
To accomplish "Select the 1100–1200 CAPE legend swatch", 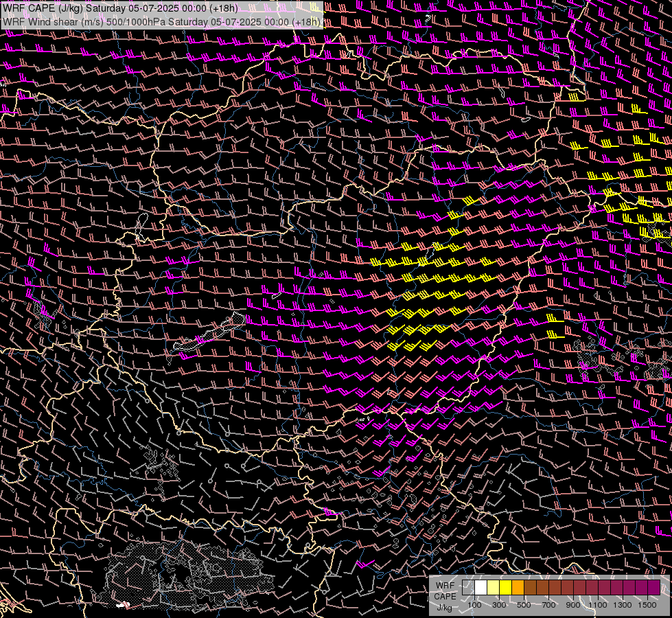I will coord(604,587).
